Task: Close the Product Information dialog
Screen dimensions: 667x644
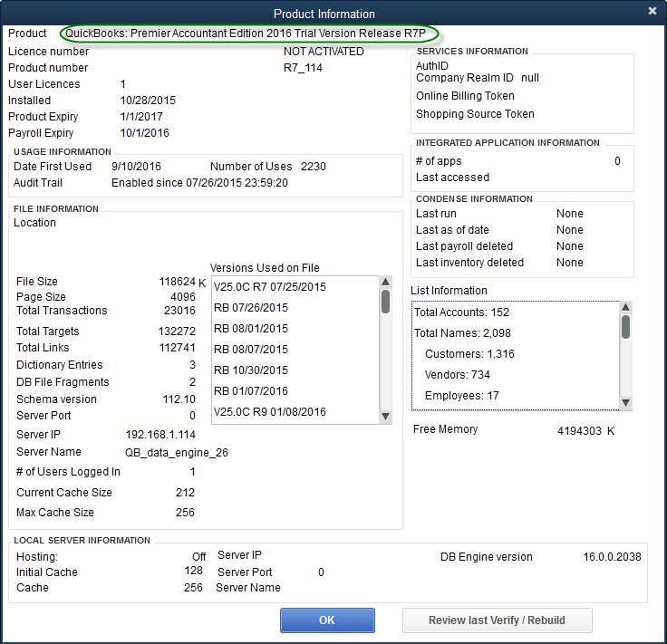Action: (x=652, y=11)
